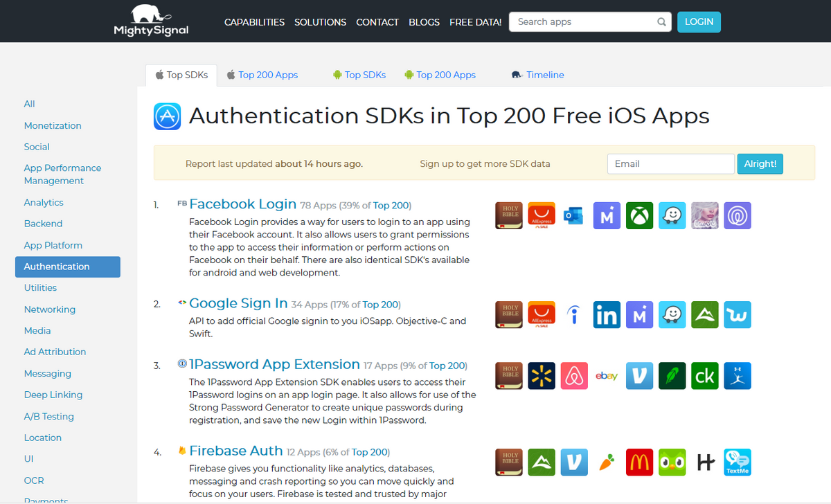Viewport: 831px width, 504px height.
Task: Open the LinkedIn app icon
Action: [x=607, y=315]
